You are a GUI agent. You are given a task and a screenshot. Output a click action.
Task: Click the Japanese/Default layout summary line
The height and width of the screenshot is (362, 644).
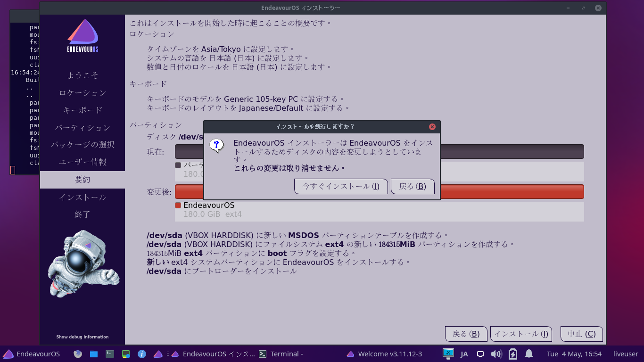coord(248,108)
